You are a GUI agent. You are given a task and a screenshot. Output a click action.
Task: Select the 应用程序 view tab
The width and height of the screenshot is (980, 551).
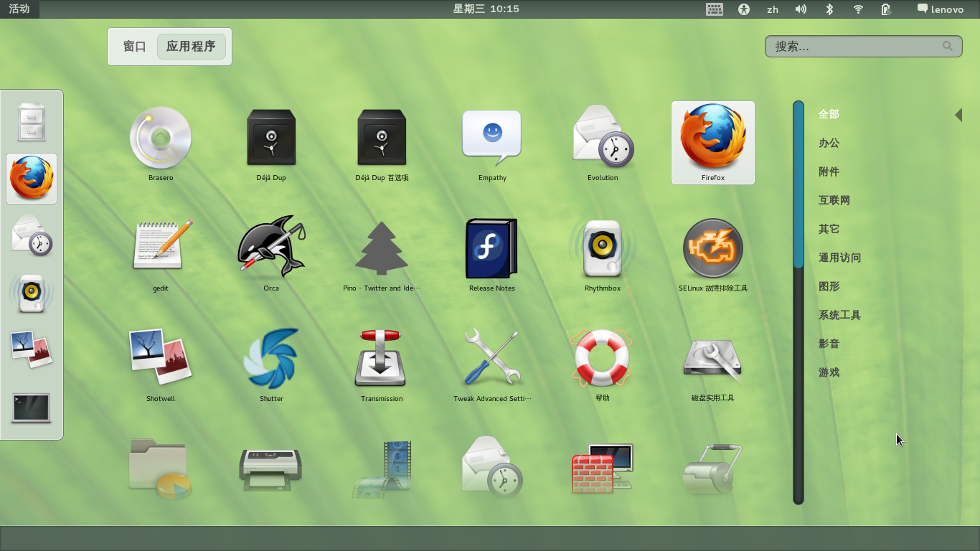tap(191, 47)
